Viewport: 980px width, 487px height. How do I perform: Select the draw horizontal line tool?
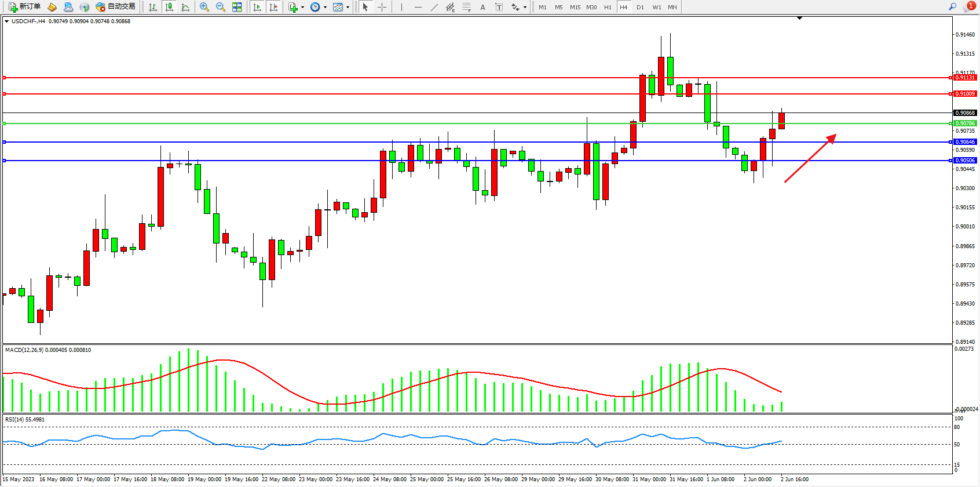[x=418, y=7]
